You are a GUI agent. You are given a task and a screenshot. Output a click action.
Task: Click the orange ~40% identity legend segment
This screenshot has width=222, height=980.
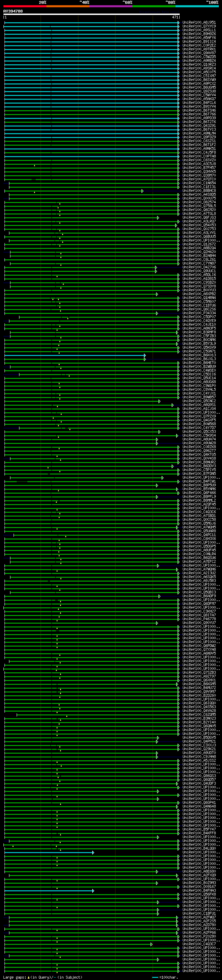pyautogui.click(x=68, y=6)
